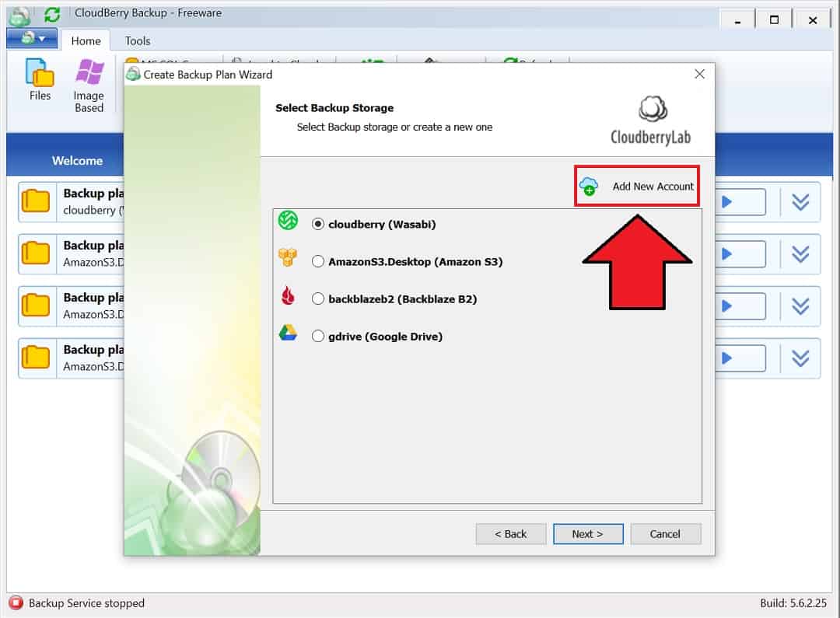
Task: Click the wizard's title bar icon
Action: click(133, 75)
